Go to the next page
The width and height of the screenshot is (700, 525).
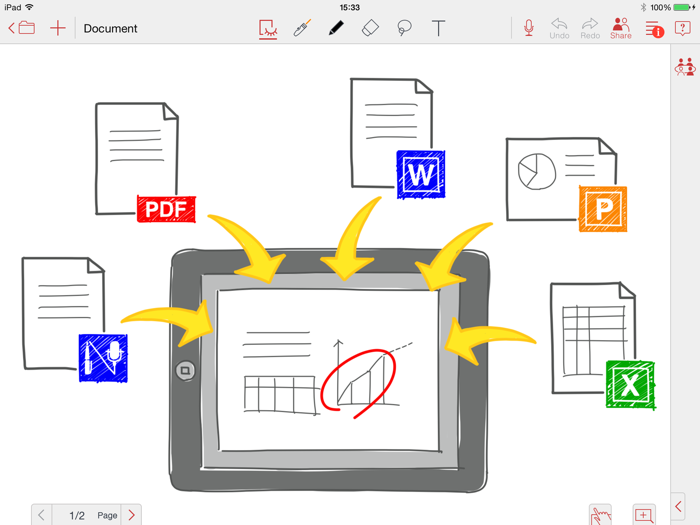[x=132, y=515]
